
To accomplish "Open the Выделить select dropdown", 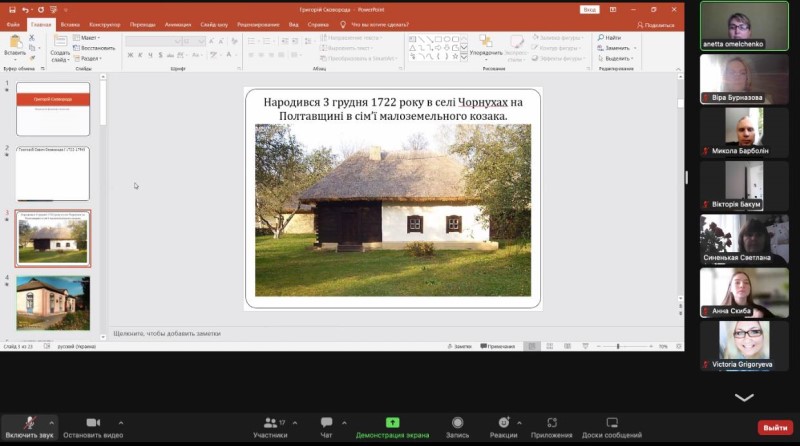I will (x=616, y=58).
